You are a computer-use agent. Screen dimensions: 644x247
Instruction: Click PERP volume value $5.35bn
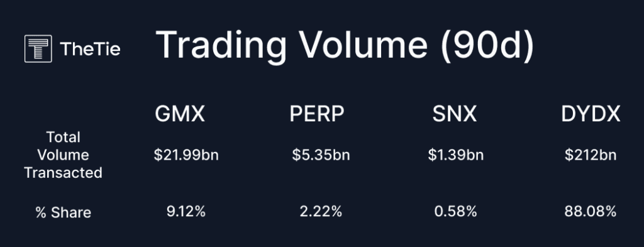point(321,155)
